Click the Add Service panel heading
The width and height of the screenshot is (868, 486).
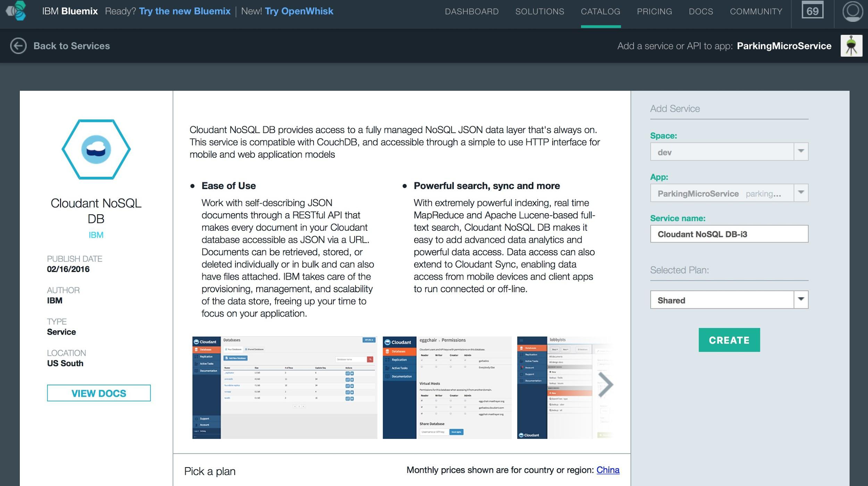click(x=675, y=109)
